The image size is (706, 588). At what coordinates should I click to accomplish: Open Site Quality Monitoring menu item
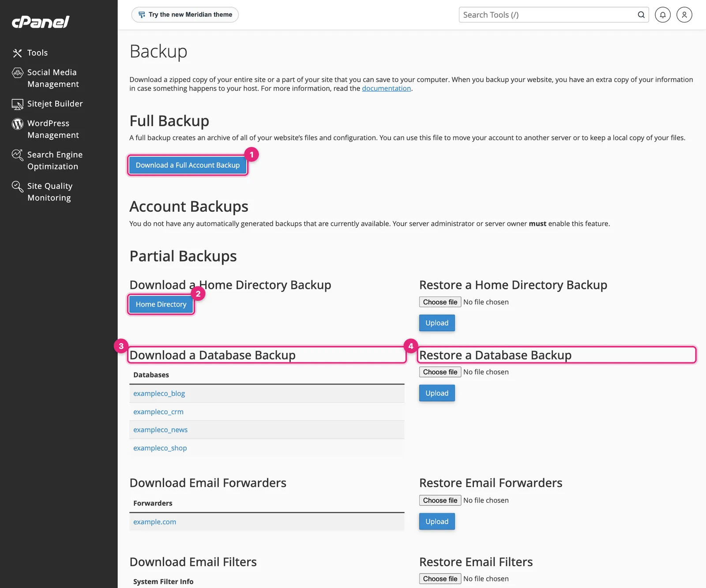pos(50,192)
